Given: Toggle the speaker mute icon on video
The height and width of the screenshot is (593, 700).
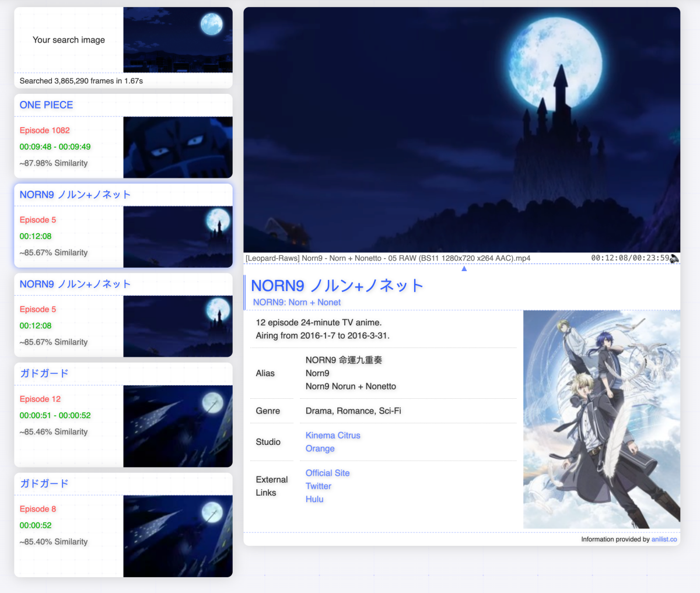Looking at the screenshot, I should 674,258.
